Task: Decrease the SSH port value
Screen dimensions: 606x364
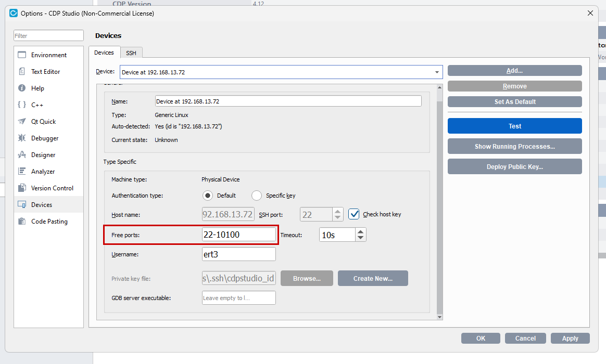Action: pos(338,217)
